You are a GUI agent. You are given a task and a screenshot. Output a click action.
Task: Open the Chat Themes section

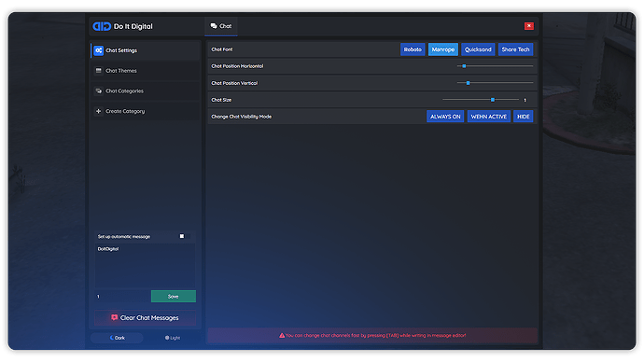[x=146, y=71]
